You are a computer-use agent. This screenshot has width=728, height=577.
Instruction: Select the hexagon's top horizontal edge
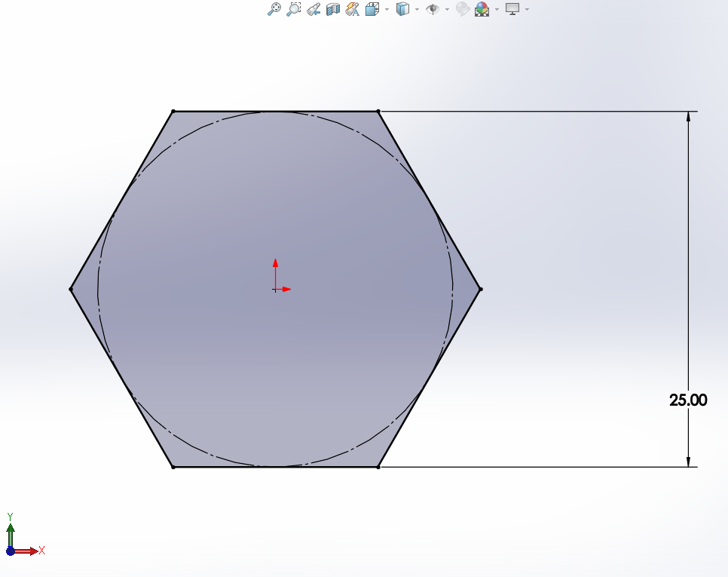(276, 112)
